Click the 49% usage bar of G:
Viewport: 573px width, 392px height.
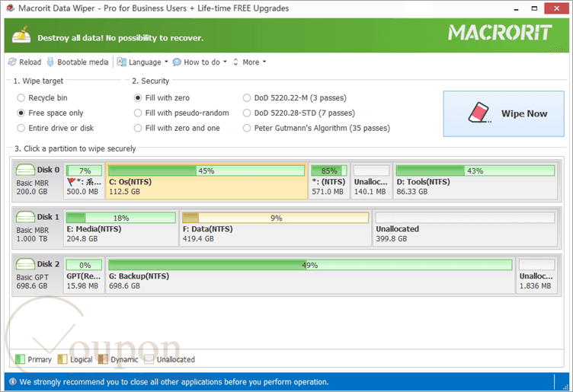(310, 265)
